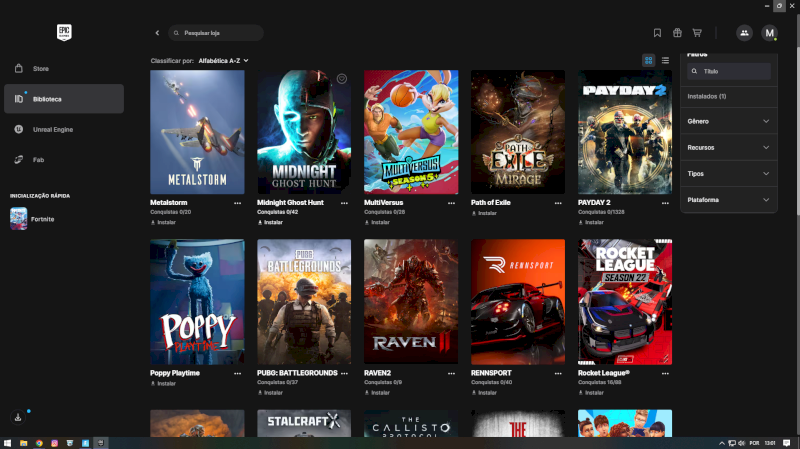800x449 pixels.
Task: Expand the Tipos filter
Action: [x=729, y=173]
